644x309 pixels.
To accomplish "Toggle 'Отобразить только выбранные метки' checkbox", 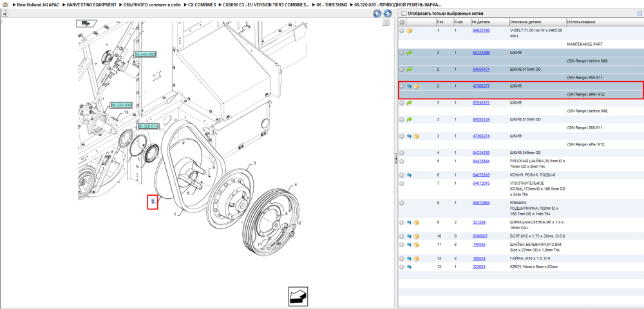I will click(x=404, y=13).
